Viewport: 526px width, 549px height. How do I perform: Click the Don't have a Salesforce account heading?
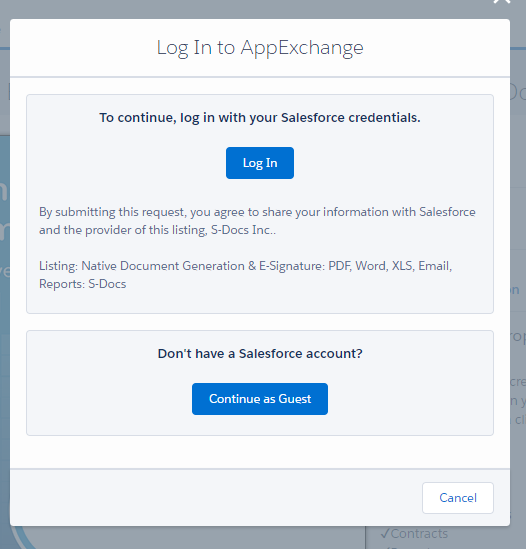pos(260,354)
